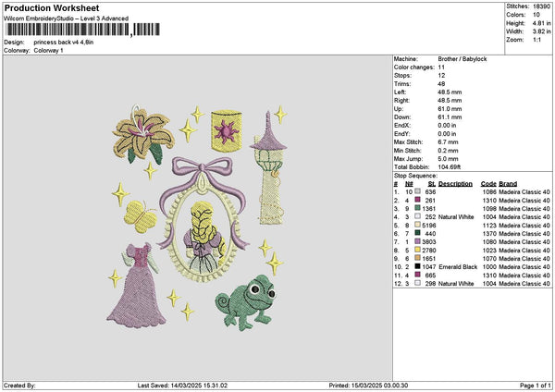Select the Min Stitch value '0.2 mm'
Screen dimensions: 555x392
coord(448,151)
